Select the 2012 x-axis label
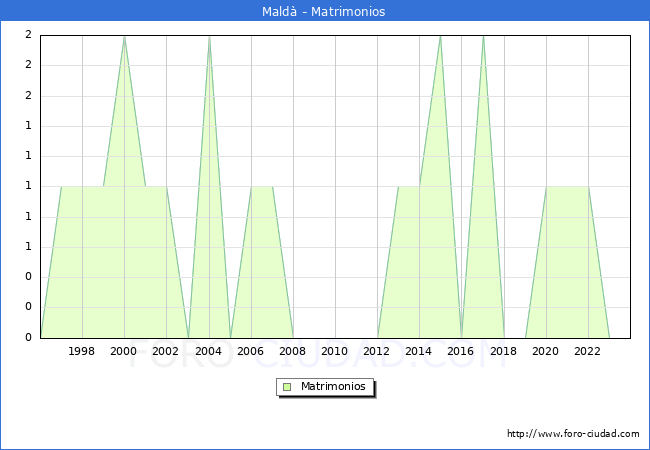Screen dimensions: 650x450 pyautogui.click(x=377, y=351)
